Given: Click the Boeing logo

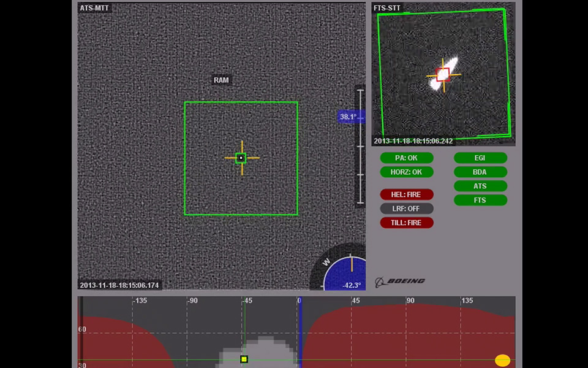Looking at the screenshot, I should [x=401, y=281].
